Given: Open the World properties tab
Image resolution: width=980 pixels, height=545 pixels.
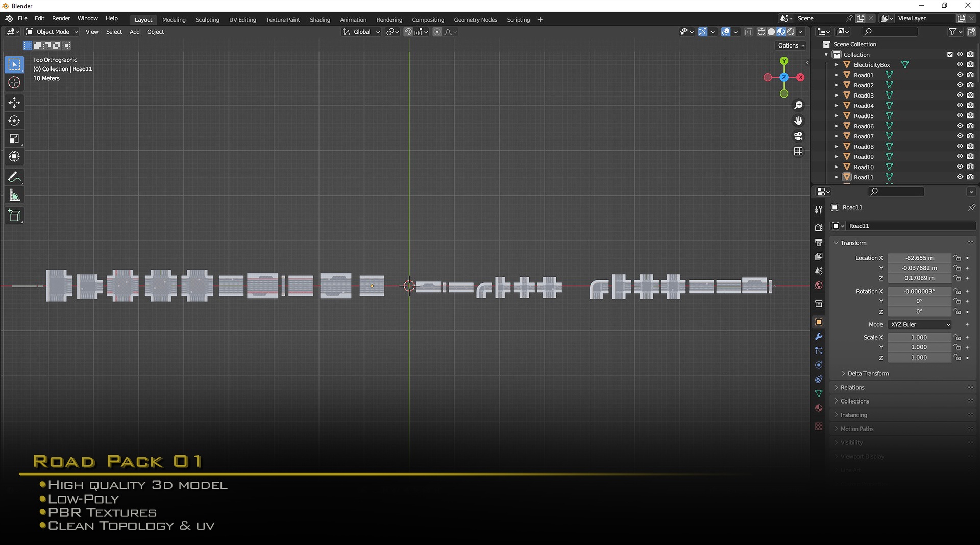Looking at the screenshot, I should pyautogui.click(x=819, y=285).
